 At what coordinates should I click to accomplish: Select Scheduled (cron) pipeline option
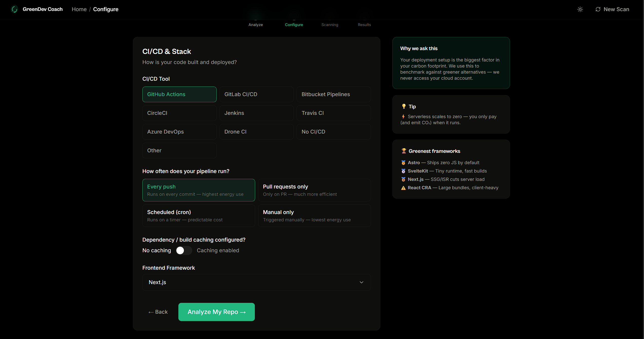point(198,216)
